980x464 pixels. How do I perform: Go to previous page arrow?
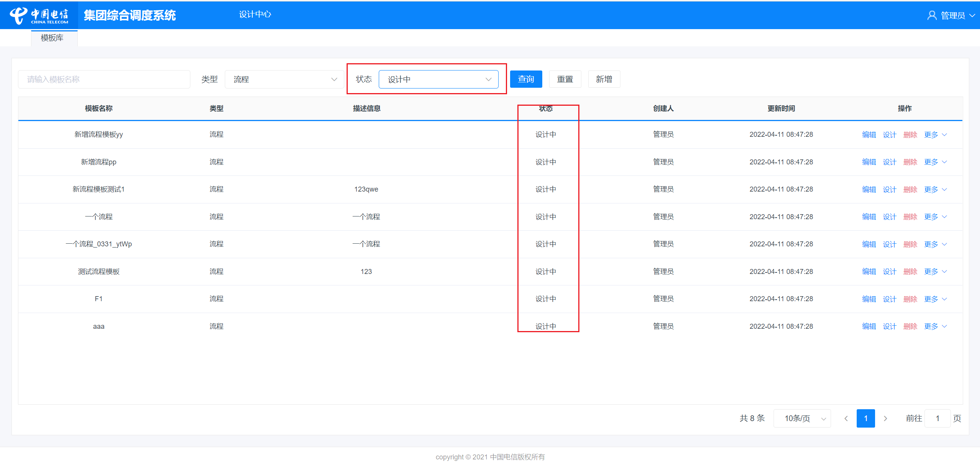(846, 418)
